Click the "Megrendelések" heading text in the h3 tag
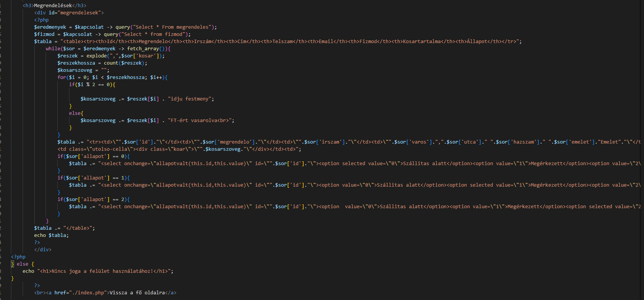This screenshot has width=644, height=300. (x=53, y=6)
